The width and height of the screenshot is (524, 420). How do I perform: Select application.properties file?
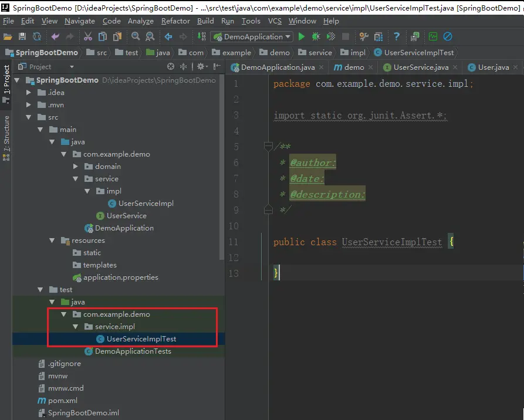pyautogui.click(x=116, y=277)
